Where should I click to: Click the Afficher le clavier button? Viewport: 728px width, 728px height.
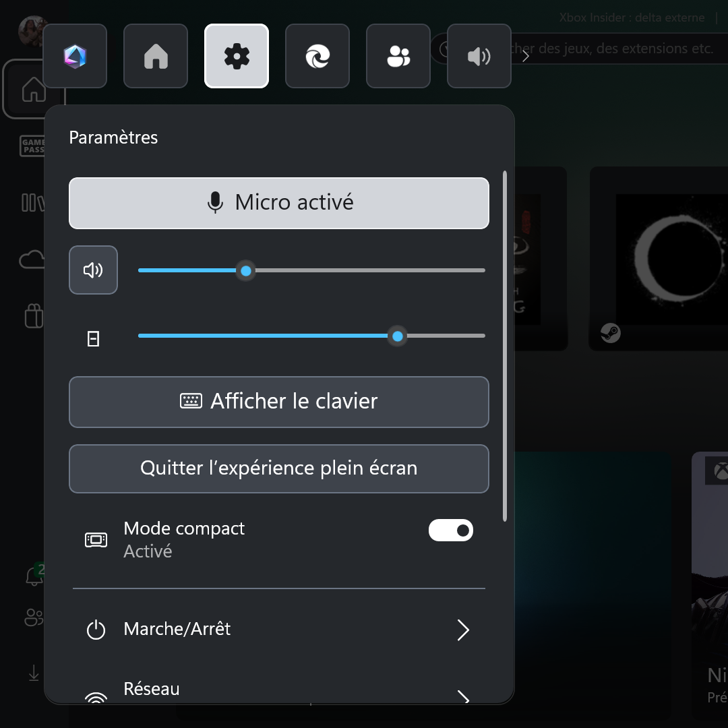tap(278, 402)
